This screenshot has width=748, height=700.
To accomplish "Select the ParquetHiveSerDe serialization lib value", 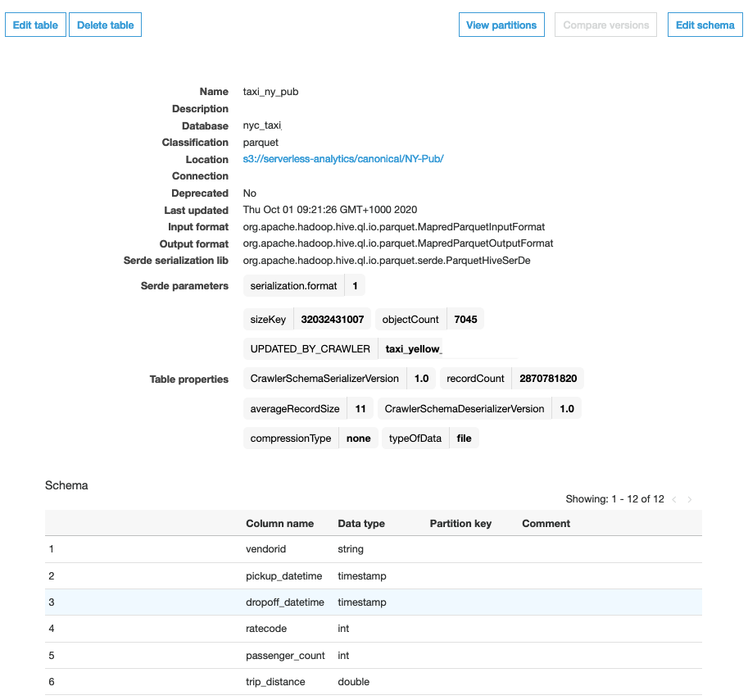I will point(387,261).
